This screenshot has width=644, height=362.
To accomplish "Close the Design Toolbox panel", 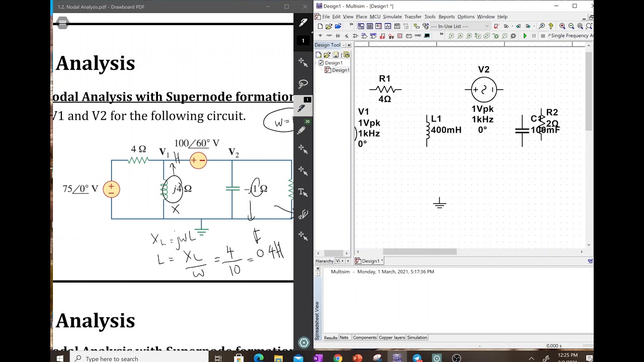I will click(349, 45).
